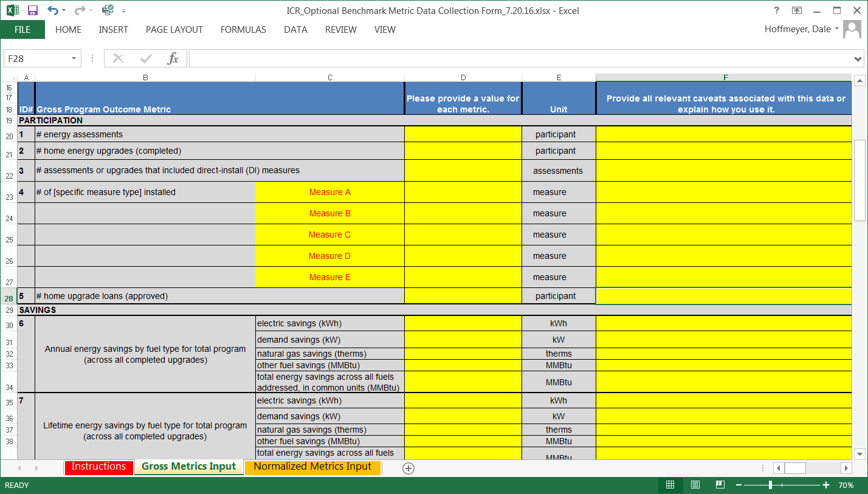
Task: Switch to Page Layout view in status bar
Action: point(695,485)
